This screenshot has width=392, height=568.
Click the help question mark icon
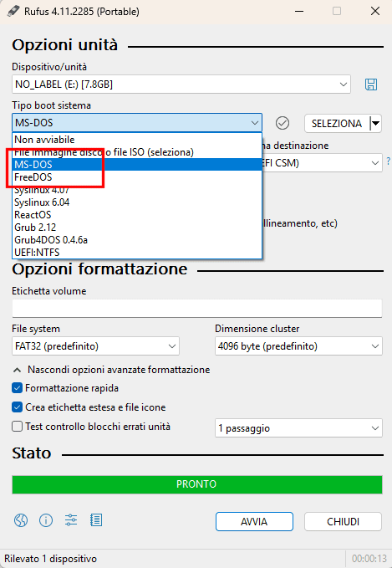pyautogui.click(x=389, y=161)
